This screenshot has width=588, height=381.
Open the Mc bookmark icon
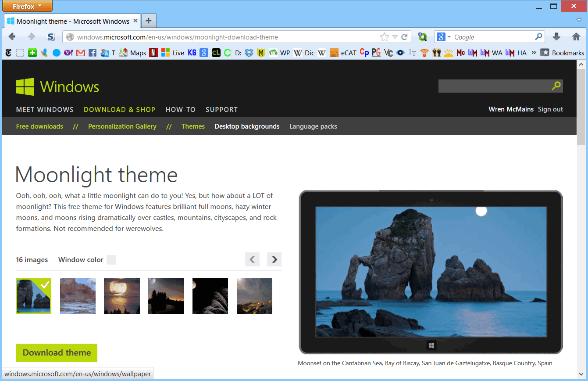click(x=460, y=53)
